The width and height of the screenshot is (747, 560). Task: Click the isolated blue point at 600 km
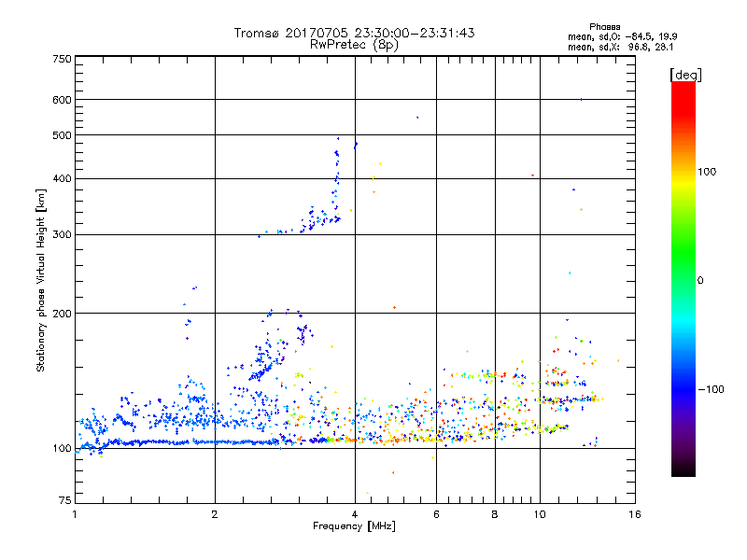coord(581,100)
